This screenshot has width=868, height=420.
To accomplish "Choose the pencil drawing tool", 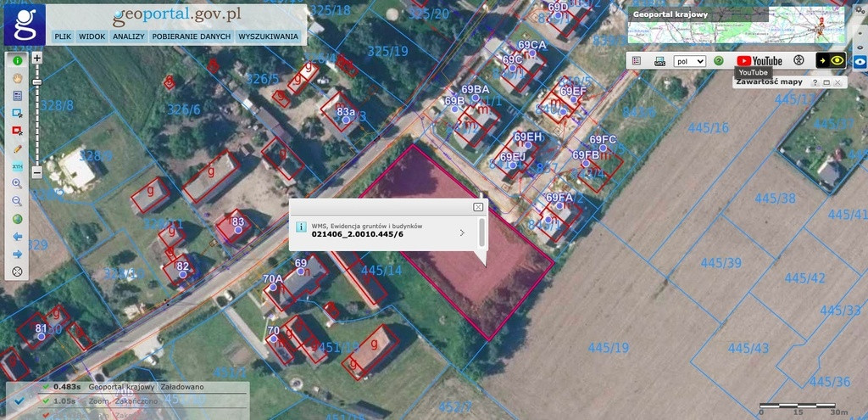I will 17,148.
